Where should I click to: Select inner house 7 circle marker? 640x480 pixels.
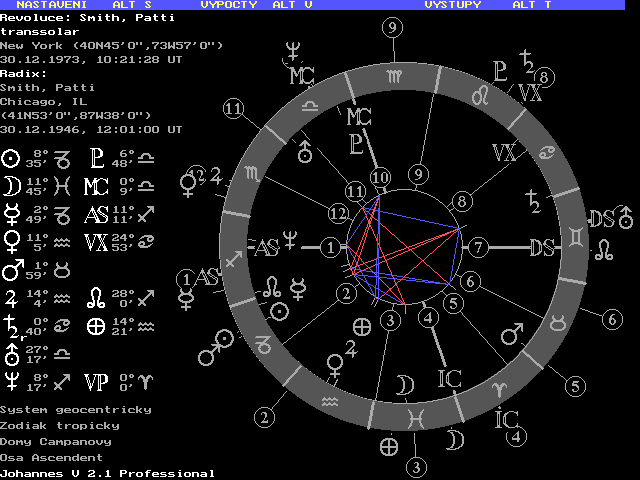coord(478,247)
